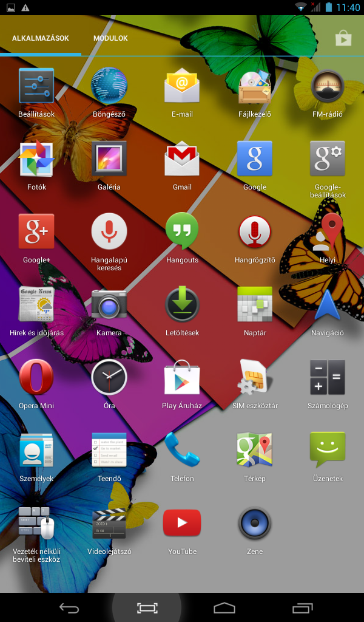Launch the Gmail app

182,159
